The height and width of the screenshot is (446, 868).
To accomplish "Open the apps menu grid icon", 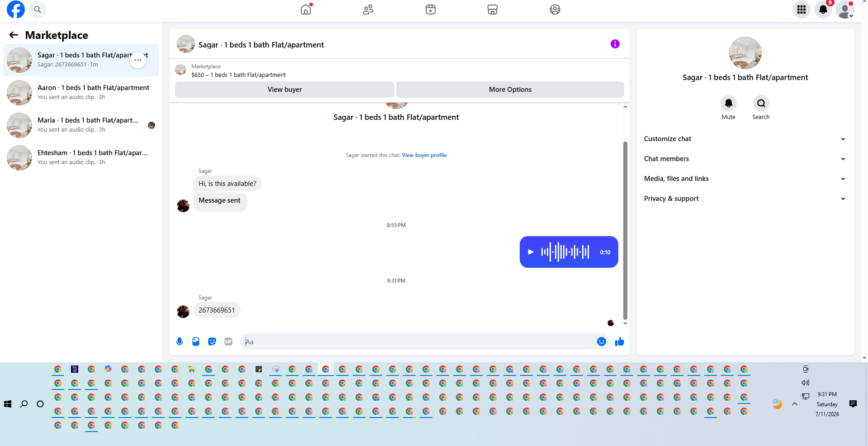I will tap(802, 9).
